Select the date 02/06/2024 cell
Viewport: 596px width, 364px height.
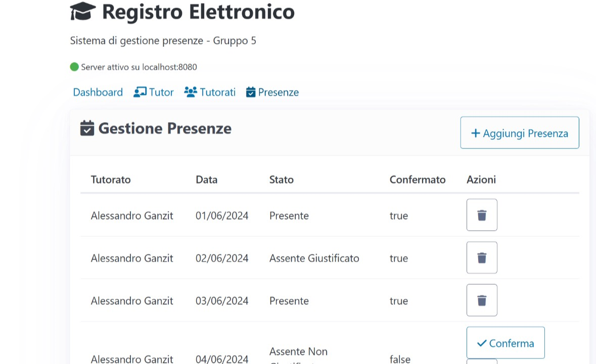pyautogui.click(x=222, y=258)
